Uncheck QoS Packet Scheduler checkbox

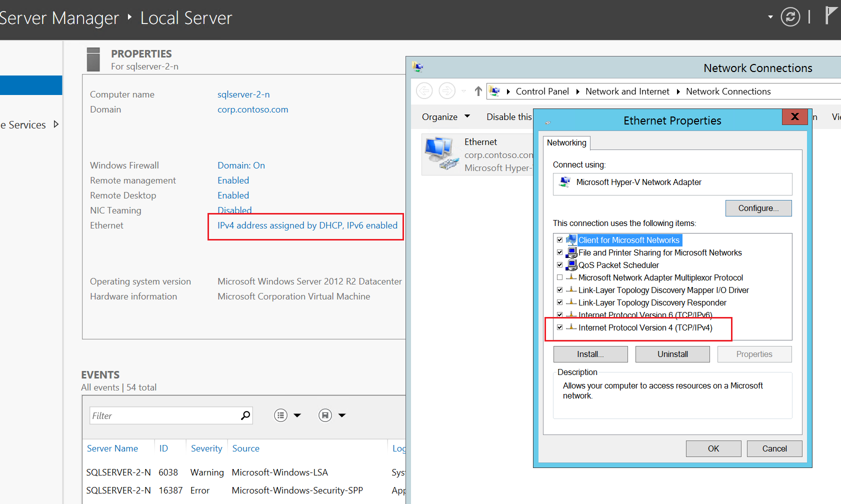coord(560,265)
